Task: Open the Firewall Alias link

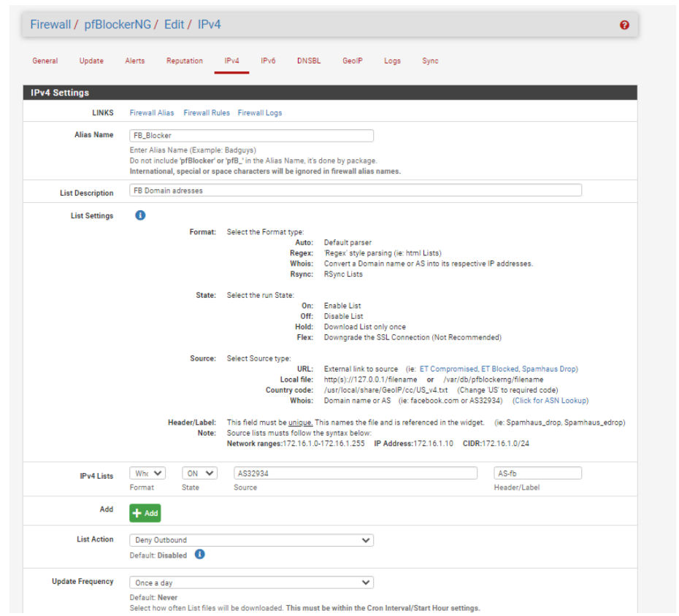Action: pos(152,113)
